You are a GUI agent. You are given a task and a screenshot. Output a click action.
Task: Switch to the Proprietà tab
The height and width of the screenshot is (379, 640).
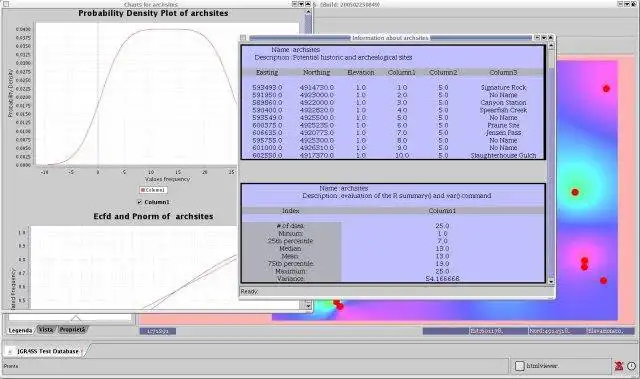point(72,330)
